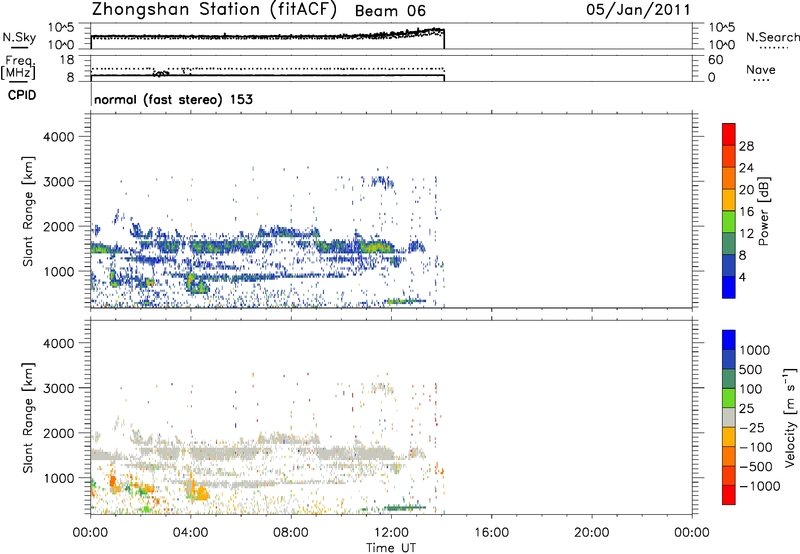Click the '4000' tick of the power panel
Image resolution: width=800 pixels, height=554 pixels.
coord(59,137)
